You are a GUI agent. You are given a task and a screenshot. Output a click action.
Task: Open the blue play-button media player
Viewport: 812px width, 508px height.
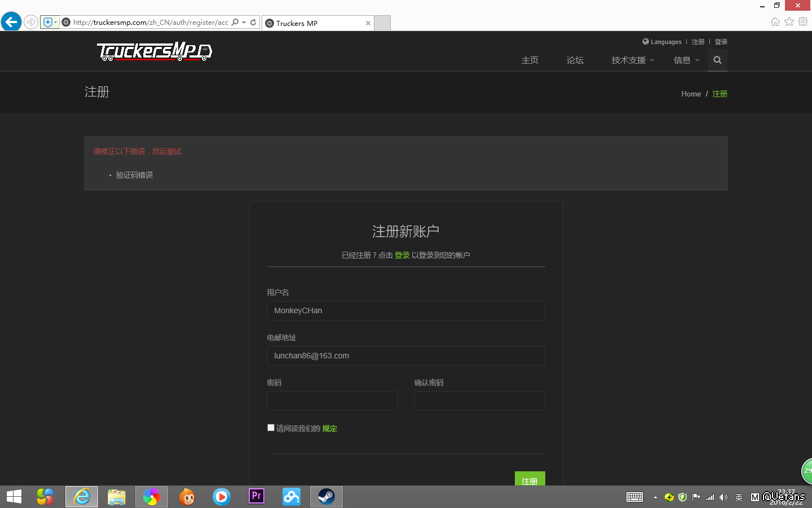coord(222,497)
